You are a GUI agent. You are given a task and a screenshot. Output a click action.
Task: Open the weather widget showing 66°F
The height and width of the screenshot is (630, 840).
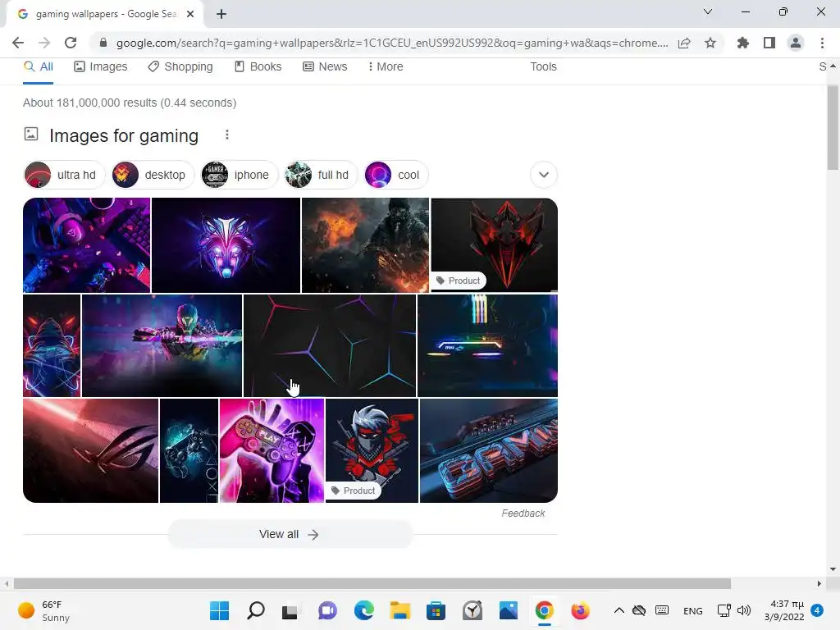[x=44, y=610]
